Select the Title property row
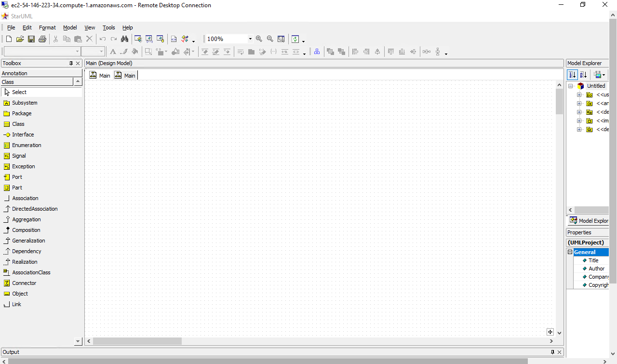 (593, 260)
